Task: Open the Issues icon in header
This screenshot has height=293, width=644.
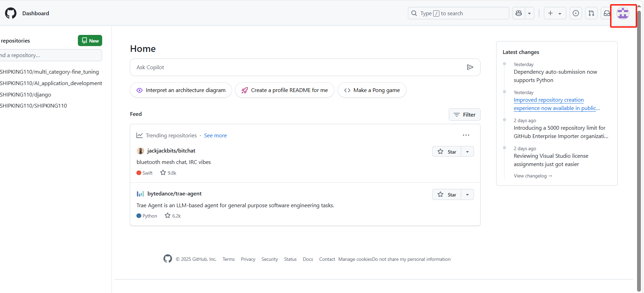Action: coord(576,13)
